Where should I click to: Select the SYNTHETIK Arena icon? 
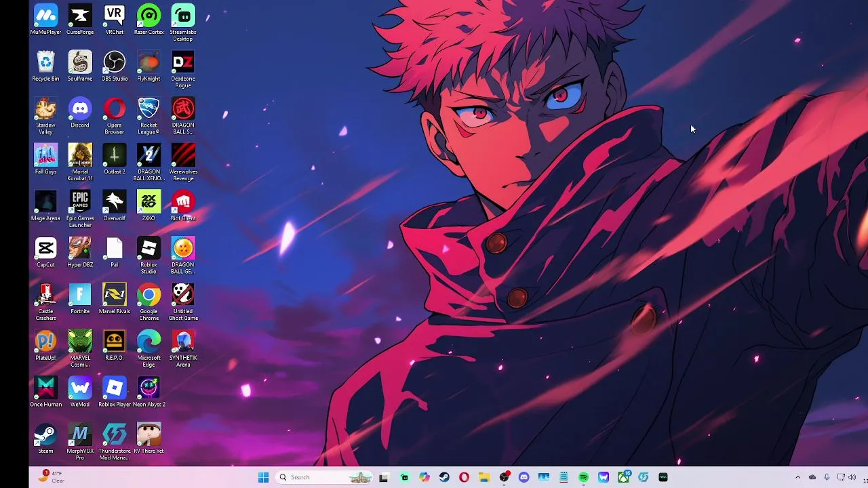pos(183,350)
